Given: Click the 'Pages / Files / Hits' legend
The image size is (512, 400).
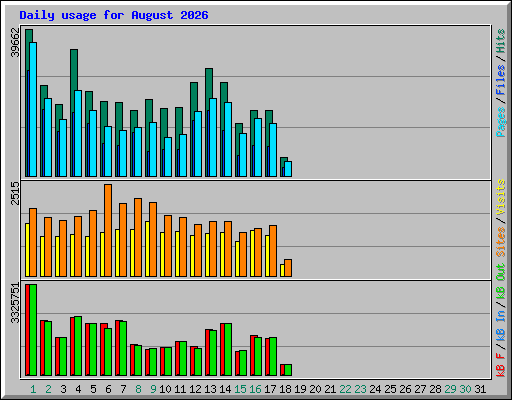Looking at the screenshot, I should pyautogui.click(x=500, y=83).
